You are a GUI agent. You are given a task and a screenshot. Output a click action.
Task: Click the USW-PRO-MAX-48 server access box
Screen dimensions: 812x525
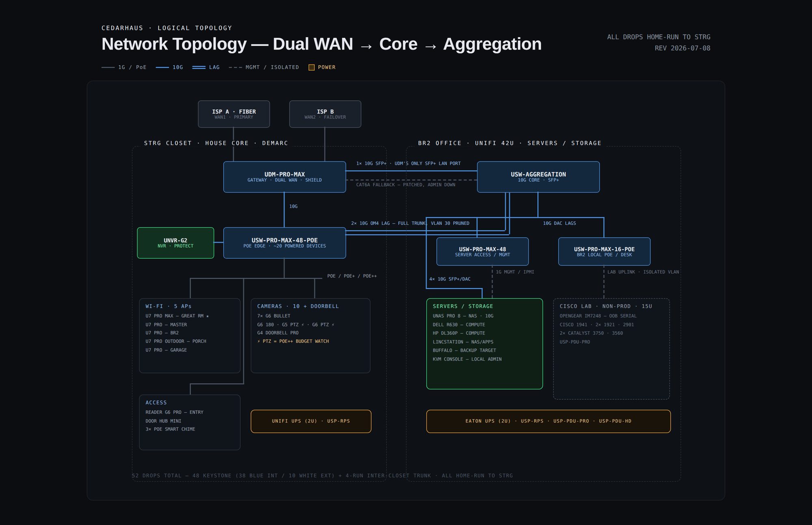pyautogui.click(x=482, y=252)
